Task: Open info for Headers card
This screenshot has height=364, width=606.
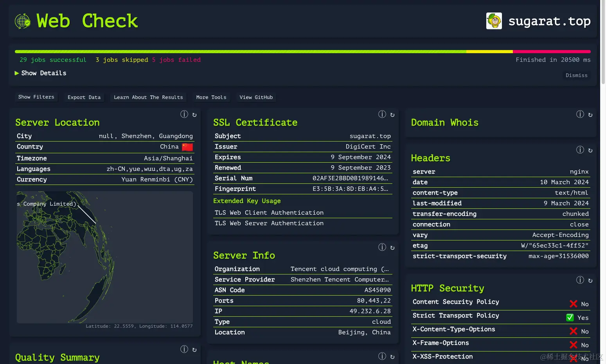Action: coord(580,150)
